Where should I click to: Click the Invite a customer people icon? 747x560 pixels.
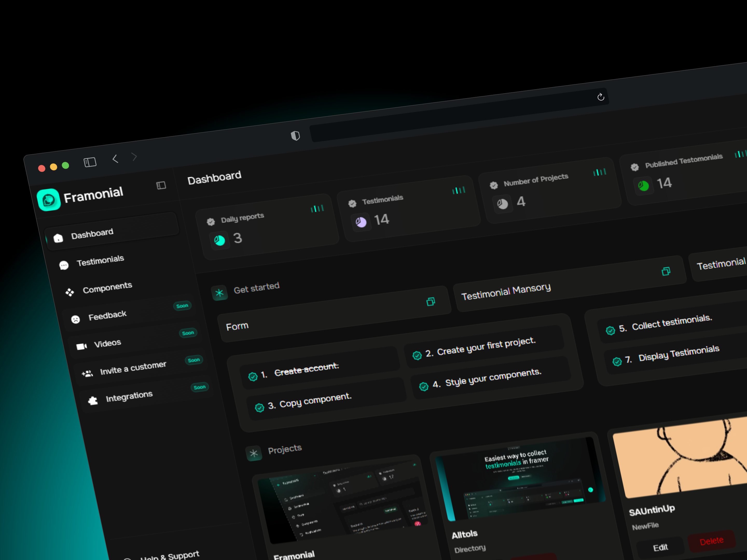coord(87,373)
